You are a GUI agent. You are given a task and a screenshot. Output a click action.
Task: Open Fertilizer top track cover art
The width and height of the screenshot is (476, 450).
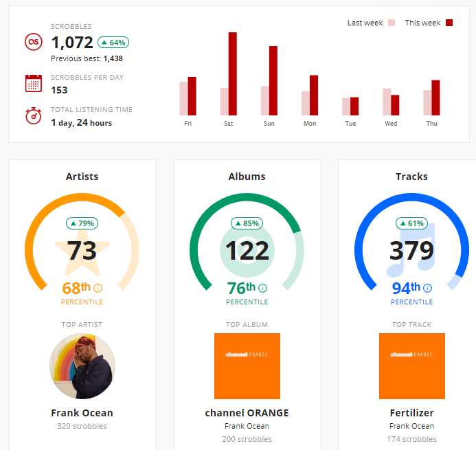click(412, 366)
